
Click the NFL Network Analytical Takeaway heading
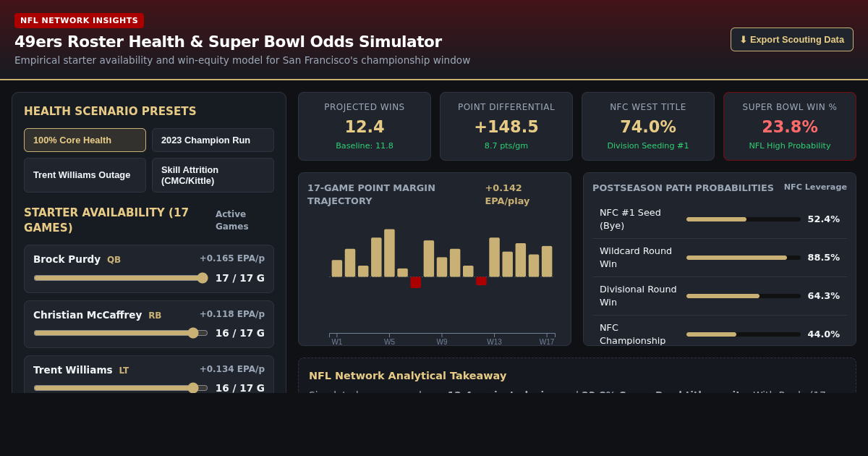click(x=408, y=376)
